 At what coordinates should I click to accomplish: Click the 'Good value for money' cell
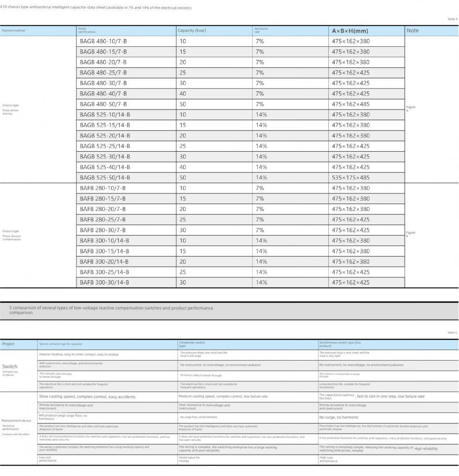(x=189, y=459)
